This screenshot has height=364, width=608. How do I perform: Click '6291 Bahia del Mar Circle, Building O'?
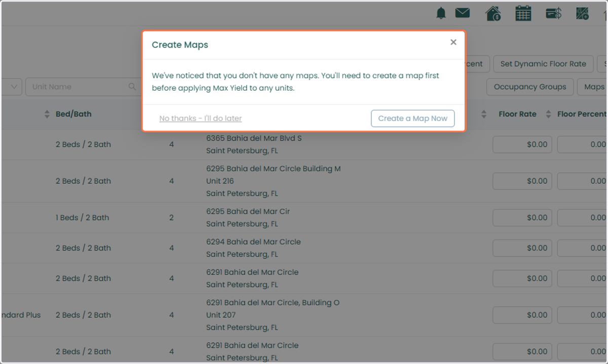(273, 303)
